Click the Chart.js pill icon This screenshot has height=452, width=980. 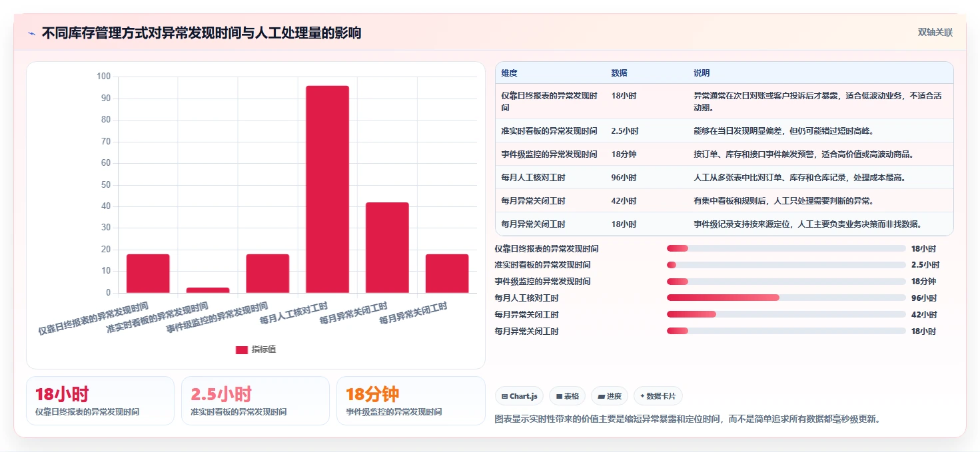[504, 397]
